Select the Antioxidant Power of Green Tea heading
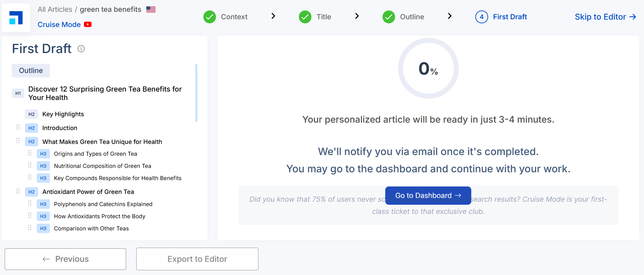644x275 pixels. click(x=88, y=192)
